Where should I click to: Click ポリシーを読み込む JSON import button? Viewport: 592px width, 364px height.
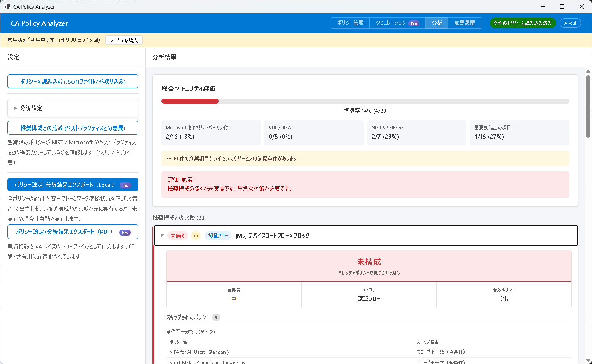click(73, 81)
